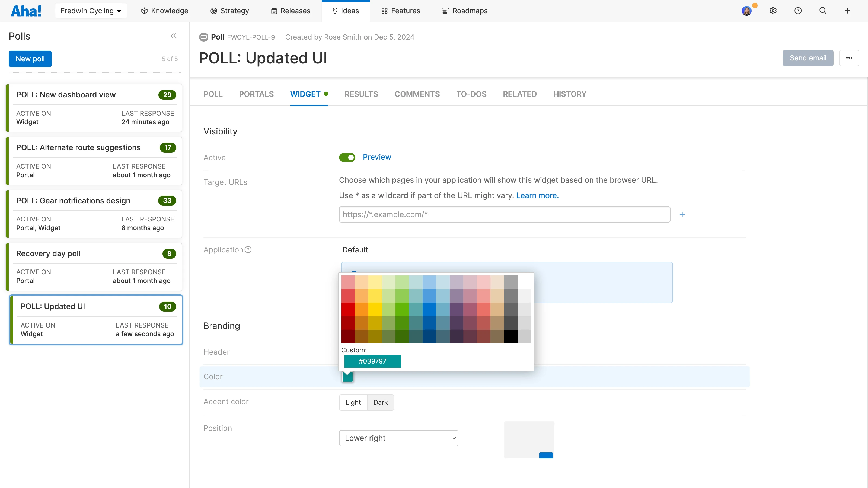The width and height of the screenshot is (868, 488).
Task: Click the New poll button
Action: click(x=30, y=59)
